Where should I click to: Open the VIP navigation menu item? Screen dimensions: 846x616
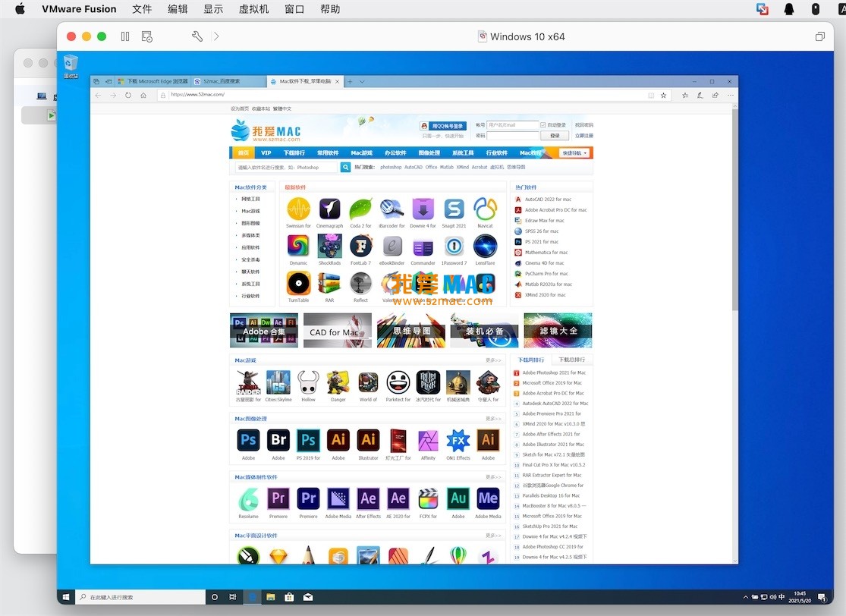(x=266, y=153)
